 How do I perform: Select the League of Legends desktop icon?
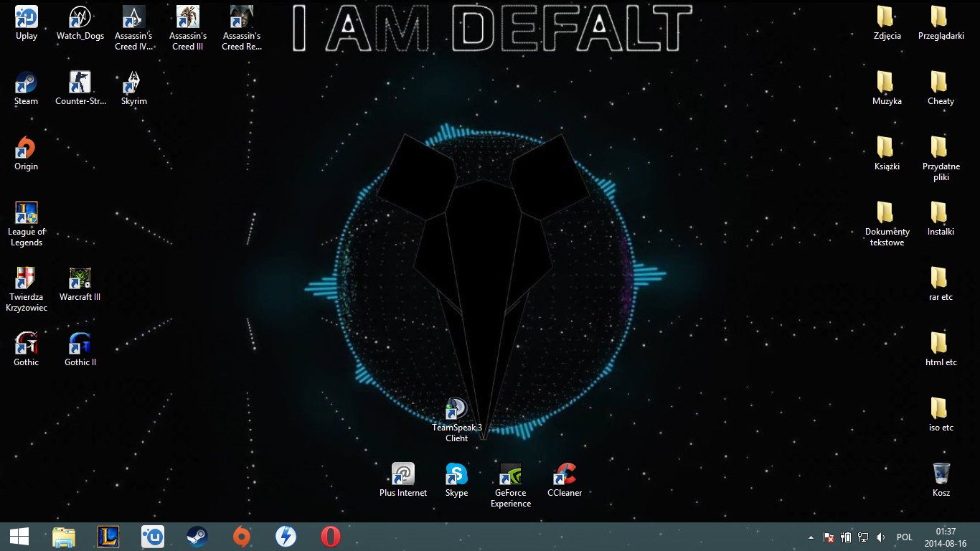point(27,223)
